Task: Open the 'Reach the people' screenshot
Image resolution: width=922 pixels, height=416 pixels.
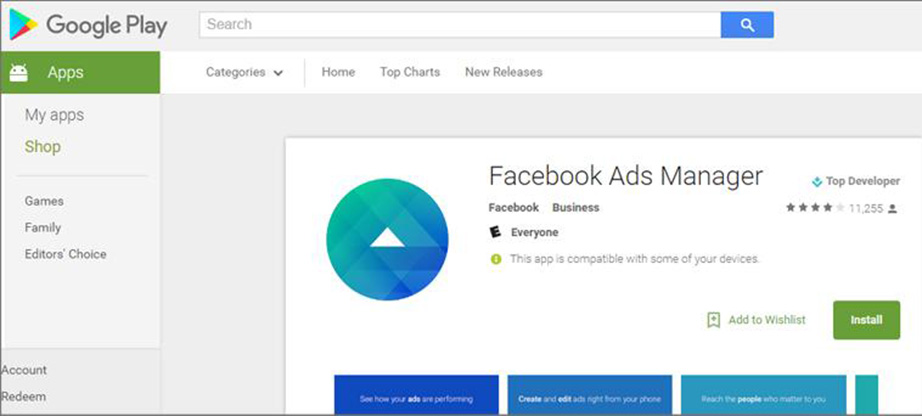Action: (763, 395)
